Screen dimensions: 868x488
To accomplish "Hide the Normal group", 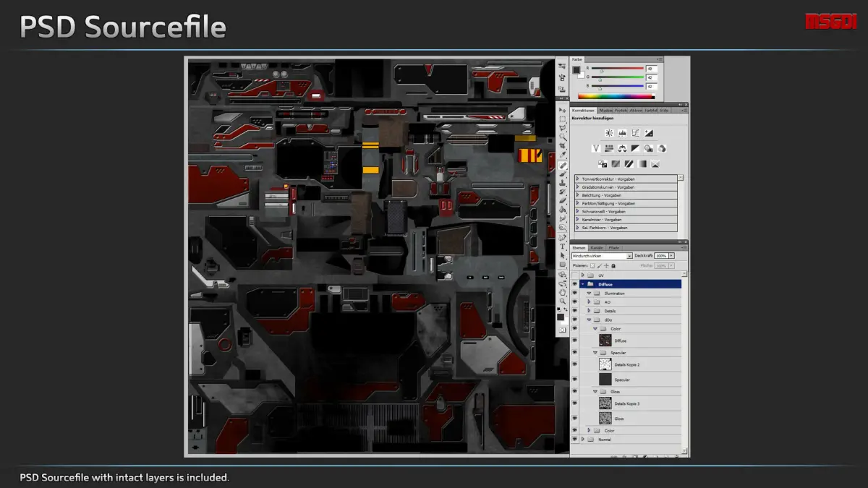I will pyautogui.click(x=574, y=439).
